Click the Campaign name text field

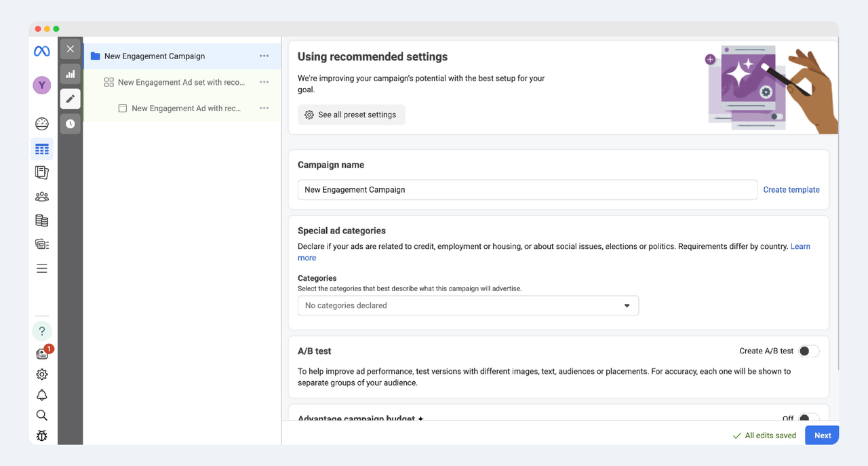pyautogui.click(x=527, y=190)
